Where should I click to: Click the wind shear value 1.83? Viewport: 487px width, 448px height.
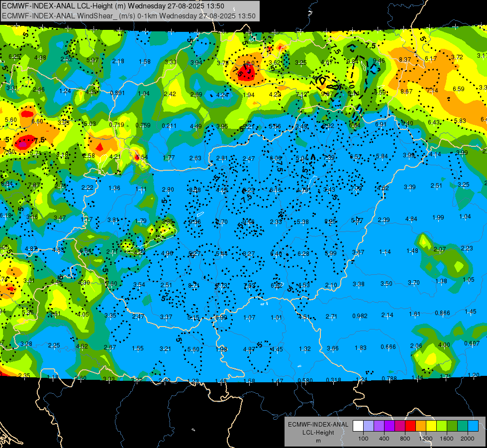click(x=361, y=348)
